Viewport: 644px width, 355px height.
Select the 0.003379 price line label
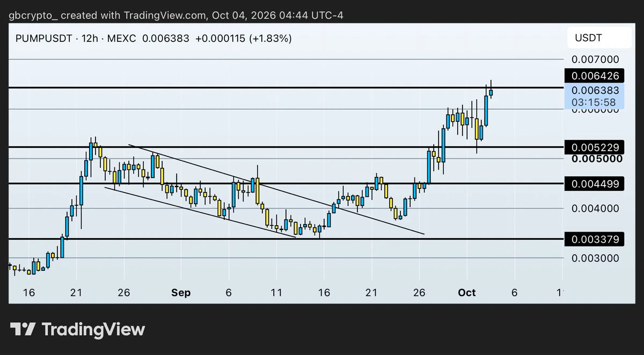tap(596, 239)
